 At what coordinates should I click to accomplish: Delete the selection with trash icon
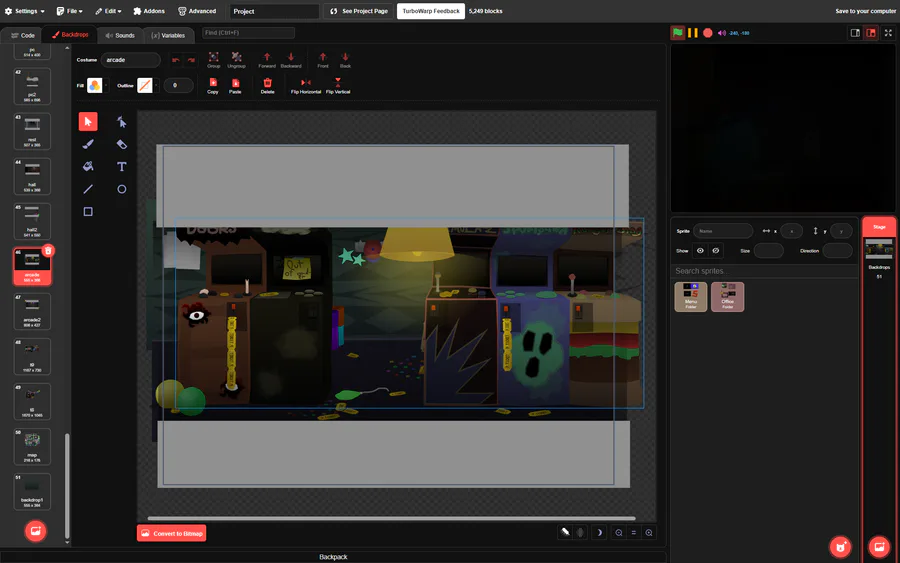[x=267, y=86]
